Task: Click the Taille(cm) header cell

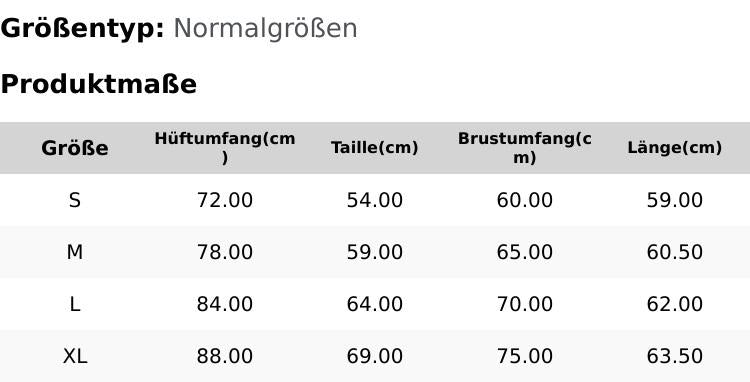Action: coord(375,148)
